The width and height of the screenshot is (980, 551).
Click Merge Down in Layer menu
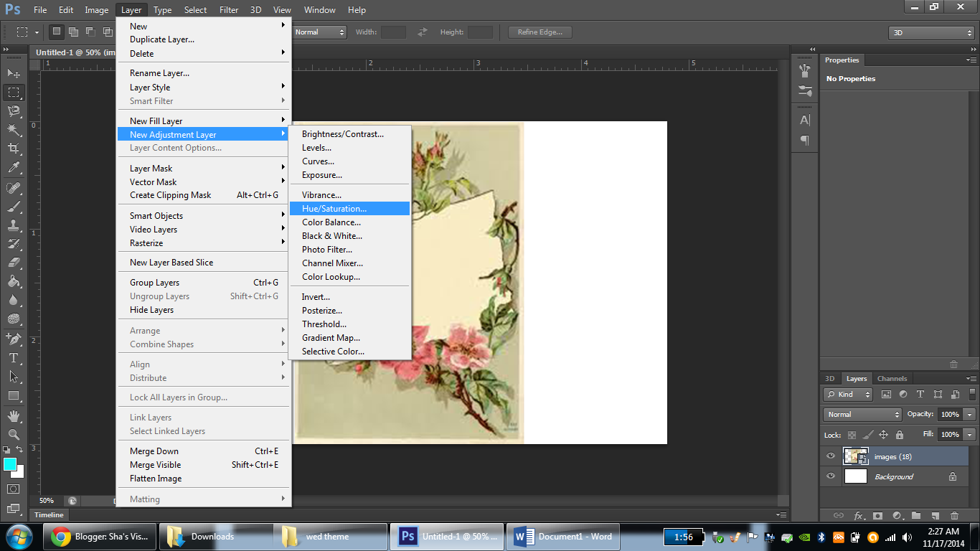pyautogui.click(x=204, y=451)
